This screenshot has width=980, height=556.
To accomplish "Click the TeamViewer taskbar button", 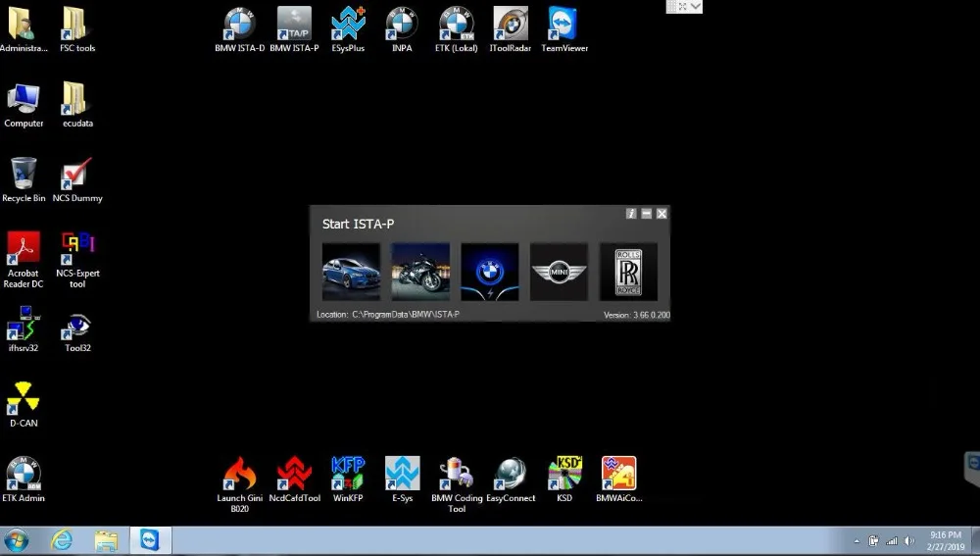I will [x=150, y=540].
